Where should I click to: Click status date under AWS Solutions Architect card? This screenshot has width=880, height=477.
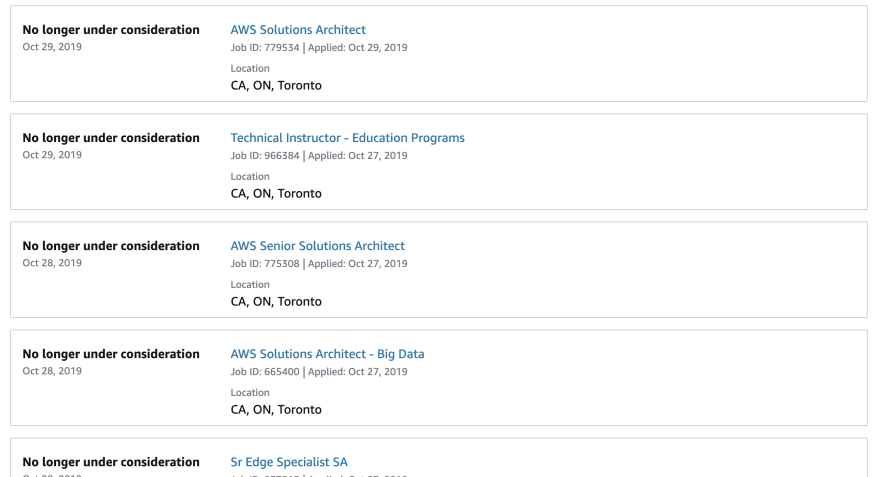click(52, 47)
